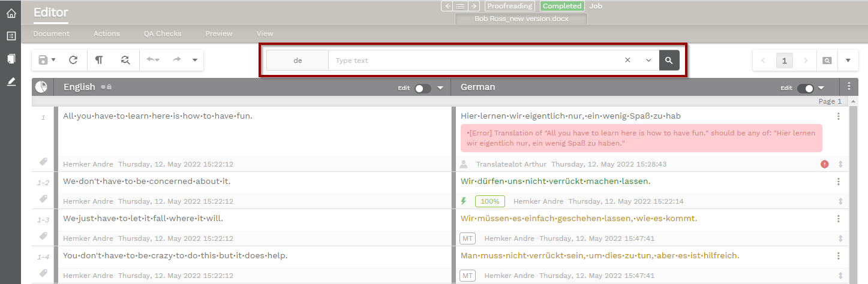Run the search with the magnifier button
The height and width of the screenshot is (284, 868).
pos(669,61)
